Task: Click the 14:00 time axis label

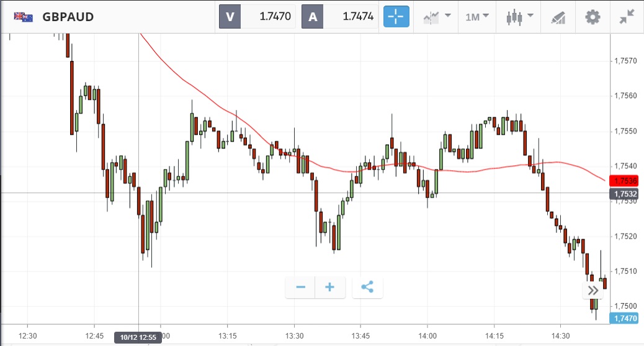Action: [427, 335]
